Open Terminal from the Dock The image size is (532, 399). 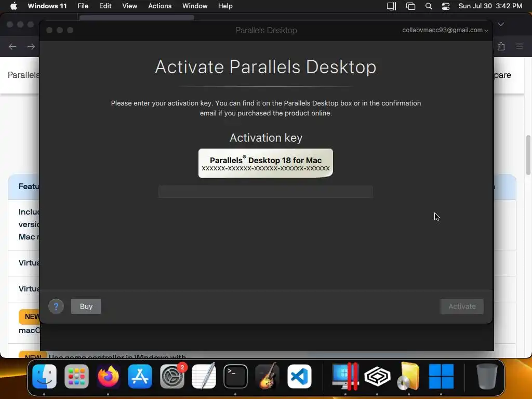pos(235,376)
